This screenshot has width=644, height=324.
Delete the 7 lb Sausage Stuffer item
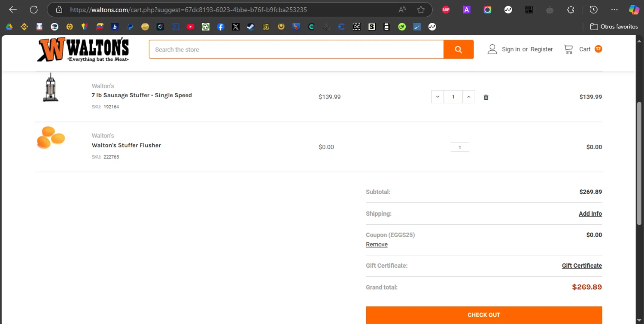pyautogui.click(x=486, y=97)
